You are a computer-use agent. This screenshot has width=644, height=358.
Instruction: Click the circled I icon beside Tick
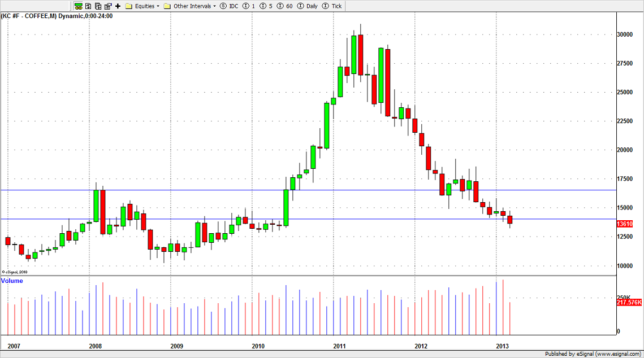coord(326,6)
